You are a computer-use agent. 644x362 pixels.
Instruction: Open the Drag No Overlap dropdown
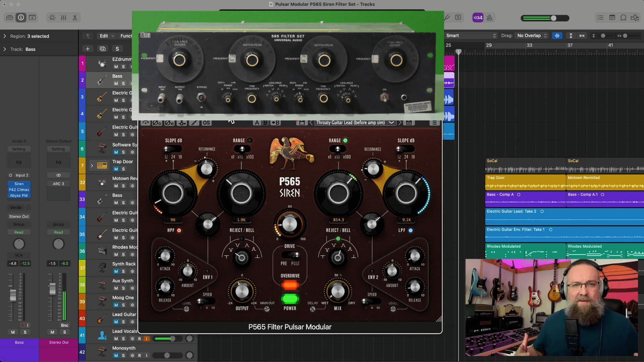[532, 36]
